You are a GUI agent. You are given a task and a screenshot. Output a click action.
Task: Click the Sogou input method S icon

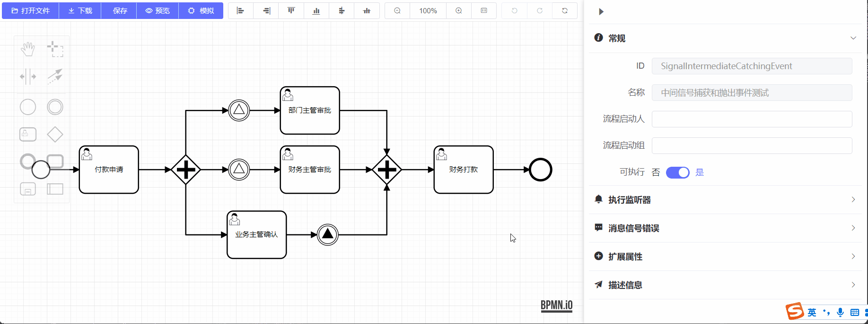795,311
